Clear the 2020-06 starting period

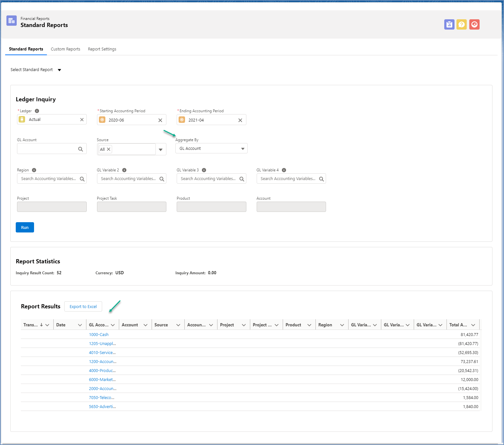click(160, 120)
